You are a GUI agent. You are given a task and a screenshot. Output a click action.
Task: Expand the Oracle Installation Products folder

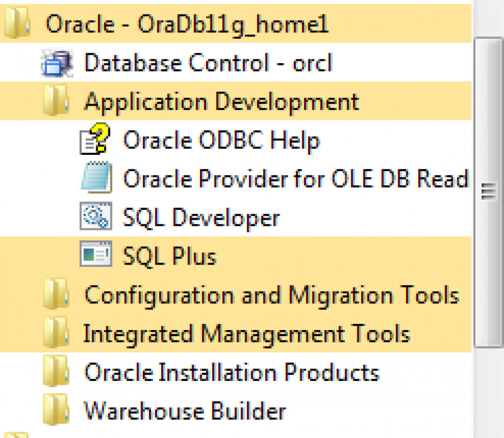231,373
